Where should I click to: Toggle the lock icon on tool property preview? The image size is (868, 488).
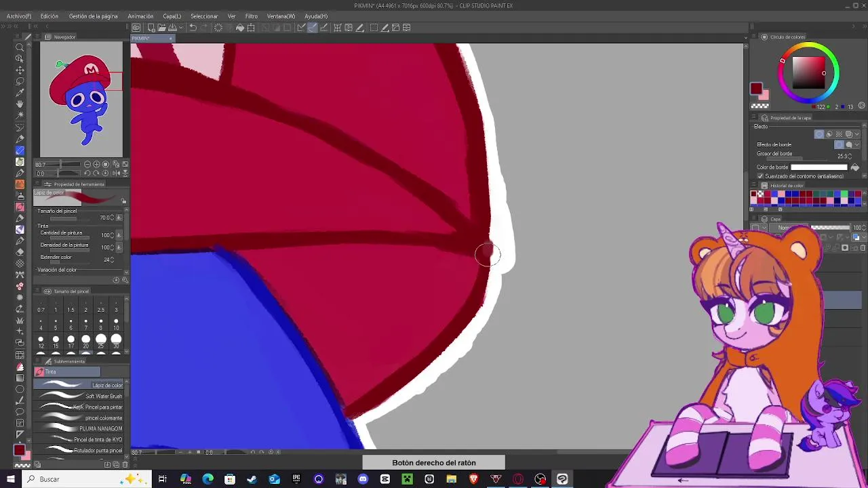click(x=123, y=201)
